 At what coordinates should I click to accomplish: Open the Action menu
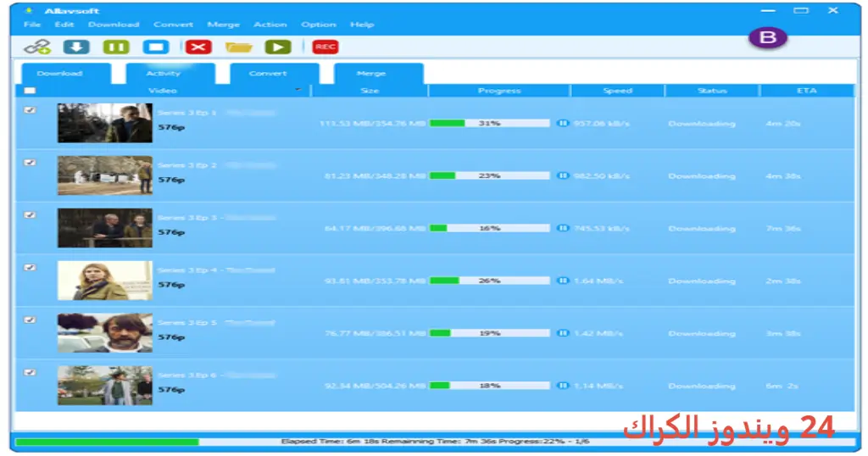270,25
